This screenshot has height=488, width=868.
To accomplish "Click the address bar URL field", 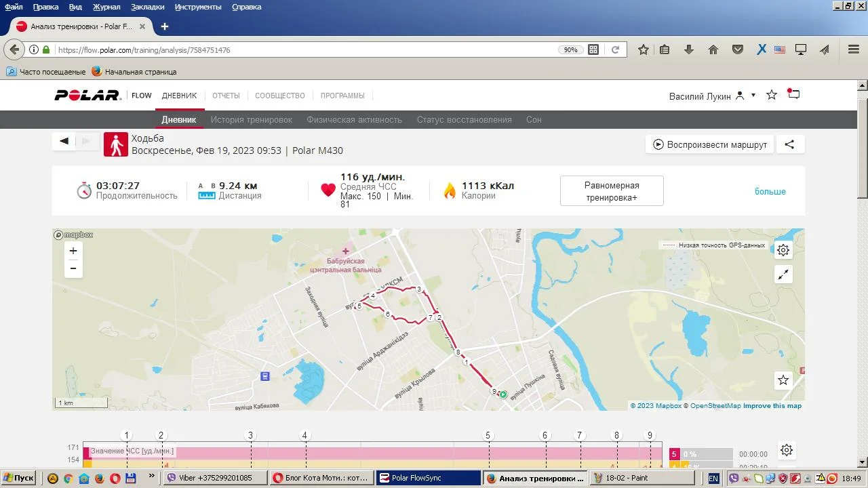I will click(305, 49).
